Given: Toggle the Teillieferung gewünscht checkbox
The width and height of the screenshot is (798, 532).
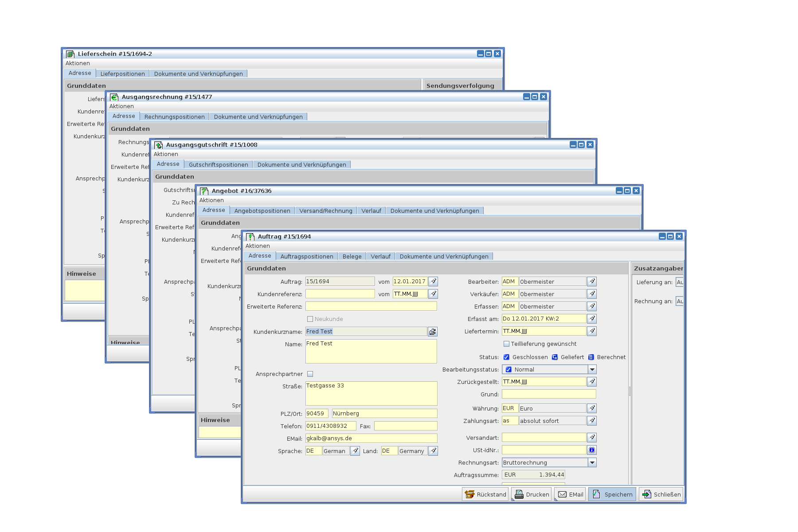Looking at the screenshot, I should (x=506, y=344).
